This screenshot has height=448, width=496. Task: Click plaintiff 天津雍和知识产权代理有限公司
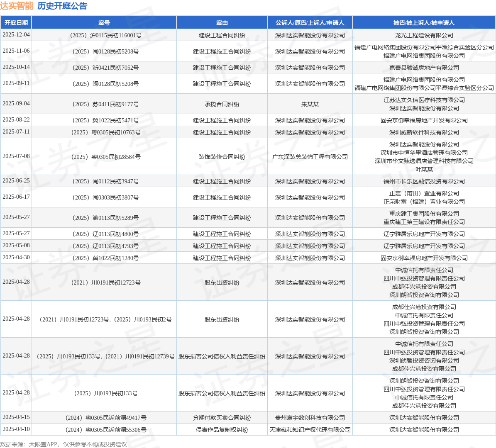[310, 430]
